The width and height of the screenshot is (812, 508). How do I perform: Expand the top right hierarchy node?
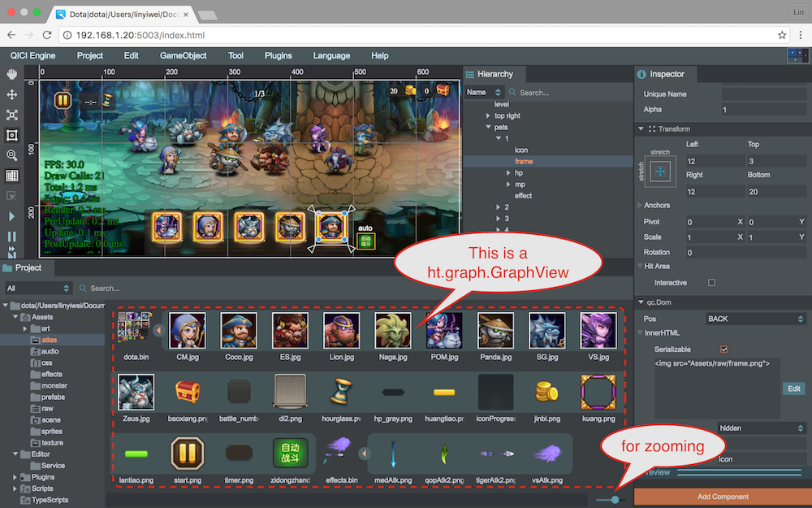488,115
